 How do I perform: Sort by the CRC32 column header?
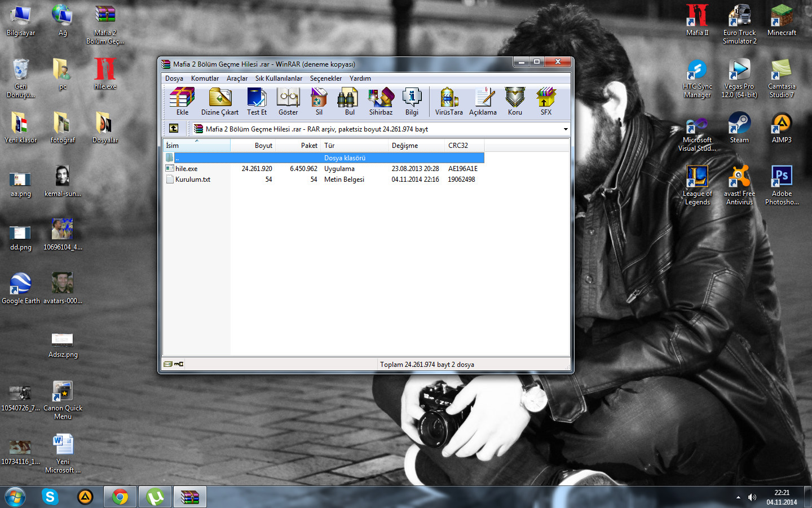coord(465,146)
